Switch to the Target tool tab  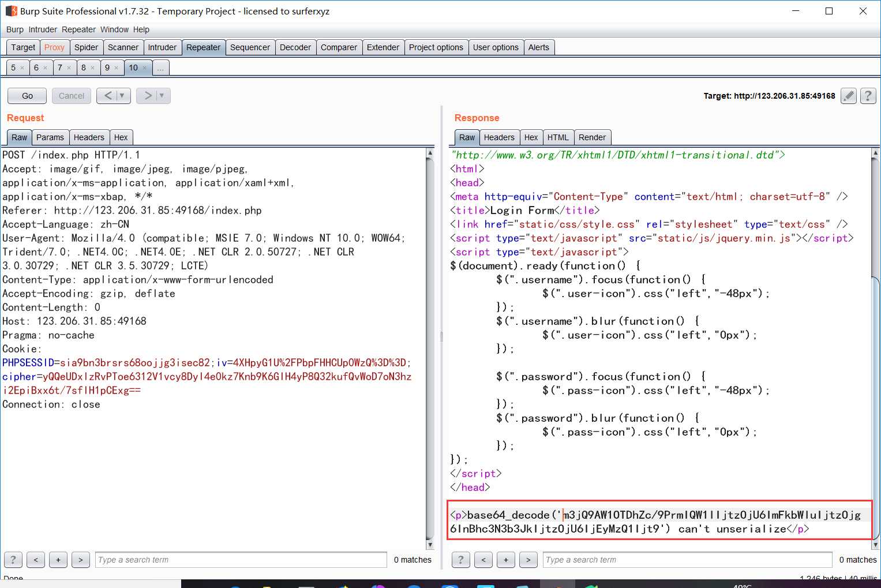click(23, 47)
